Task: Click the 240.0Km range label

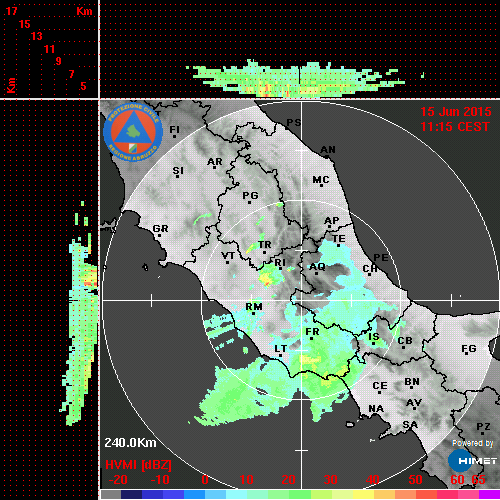Action: click(130, 443)
